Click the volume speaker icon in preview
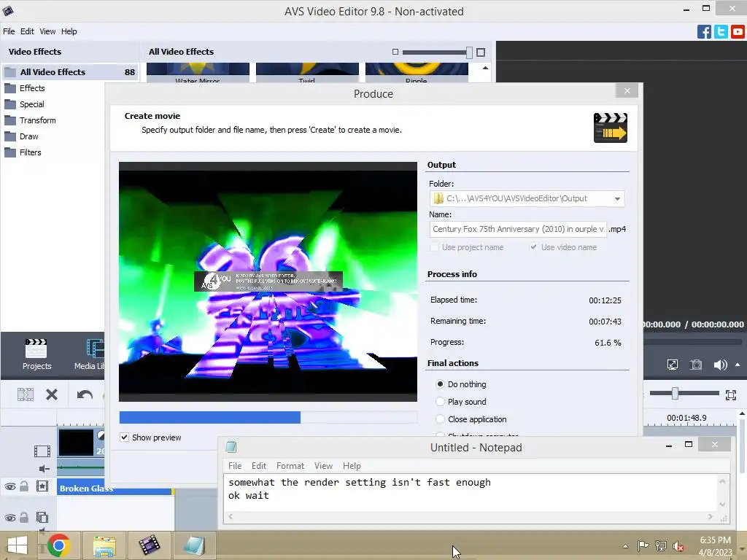Image resolution: width=747 pixels, height=560 pixels. click(x=720, y=365)
